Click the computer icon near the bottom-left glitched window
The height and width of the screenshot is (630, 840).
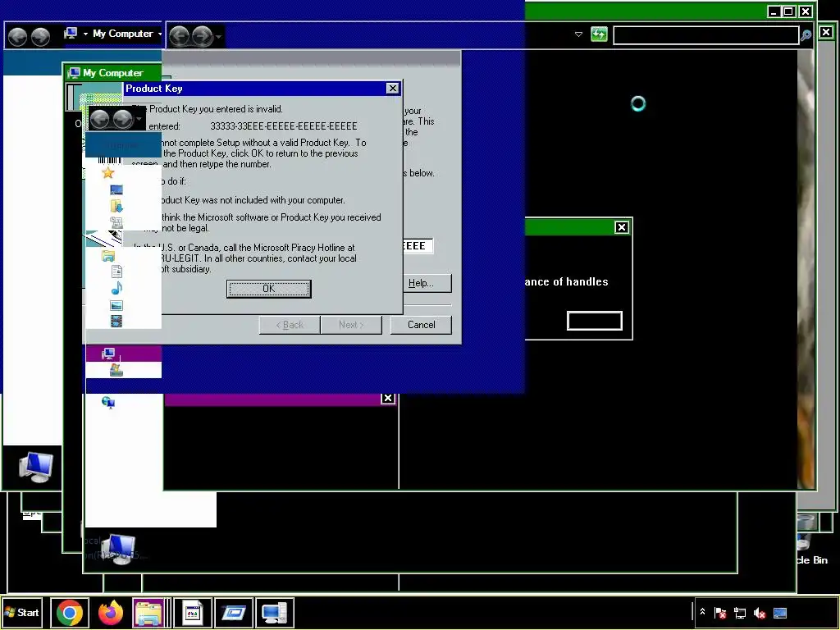(x=118, y=549)
